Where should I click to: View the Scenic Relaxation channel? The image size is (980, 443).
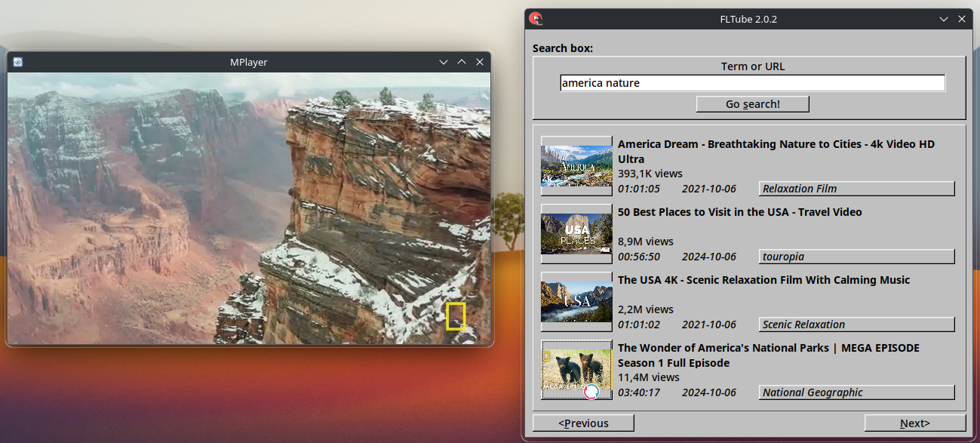pyautogui.click(x=857, y=325)
